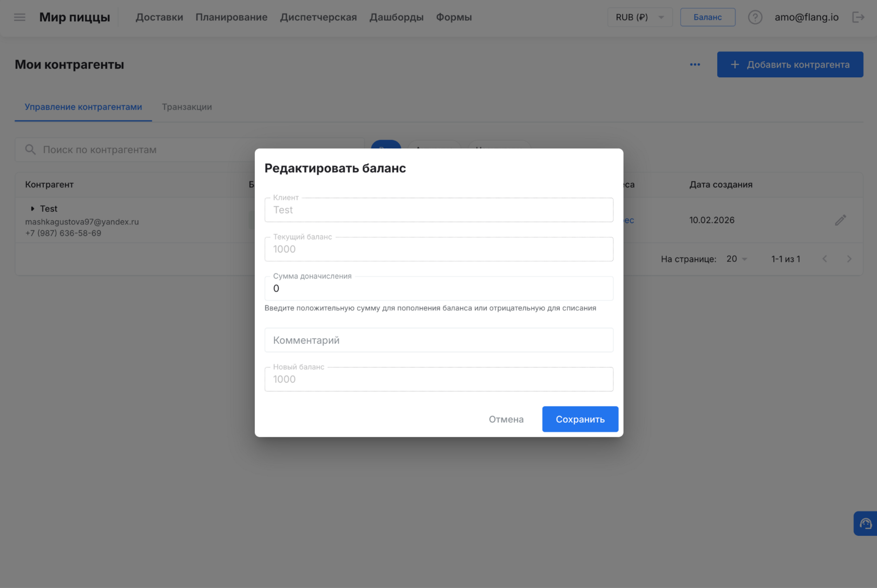The height and width of the screenshot is (588, 877).
Task: Focus the Комментарий input field
Action: (438, 340)
